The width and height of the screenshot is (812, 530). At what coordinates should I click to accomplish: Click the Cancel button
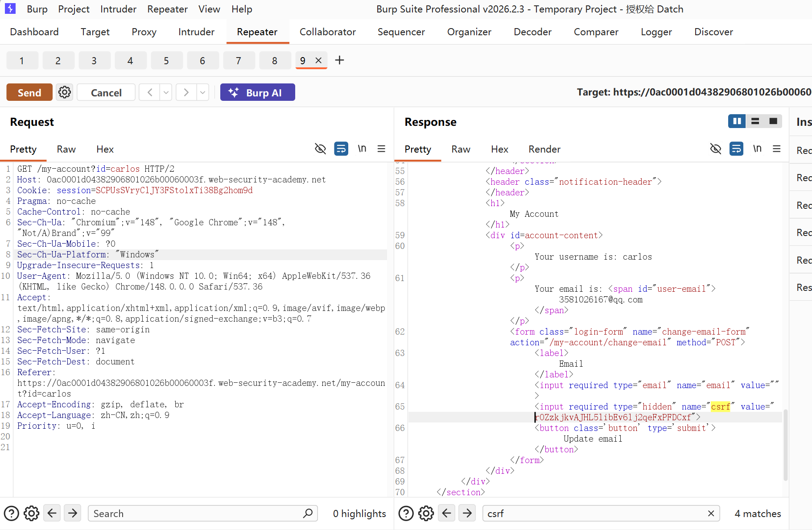(x=106, y=92)
